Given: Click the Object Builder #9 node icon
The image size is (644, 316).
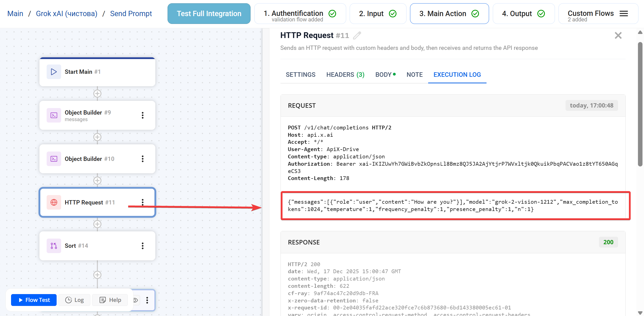Looking at the screenshot, I should pyautogui.click(x=54, y=115).
